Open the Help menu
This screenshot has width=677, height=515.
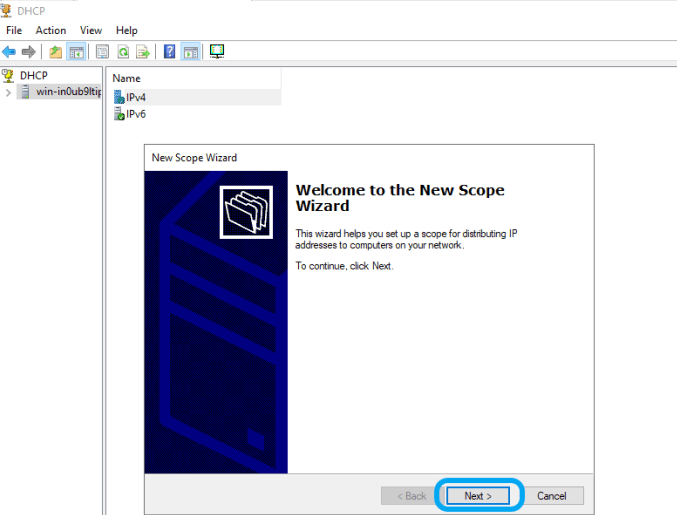coord(127,30)
